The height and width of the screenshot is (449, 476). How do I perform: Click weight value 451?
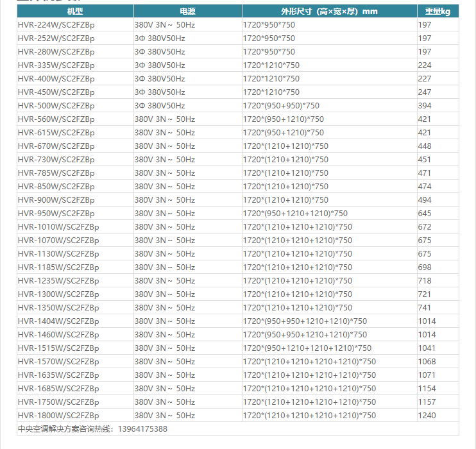425,159
